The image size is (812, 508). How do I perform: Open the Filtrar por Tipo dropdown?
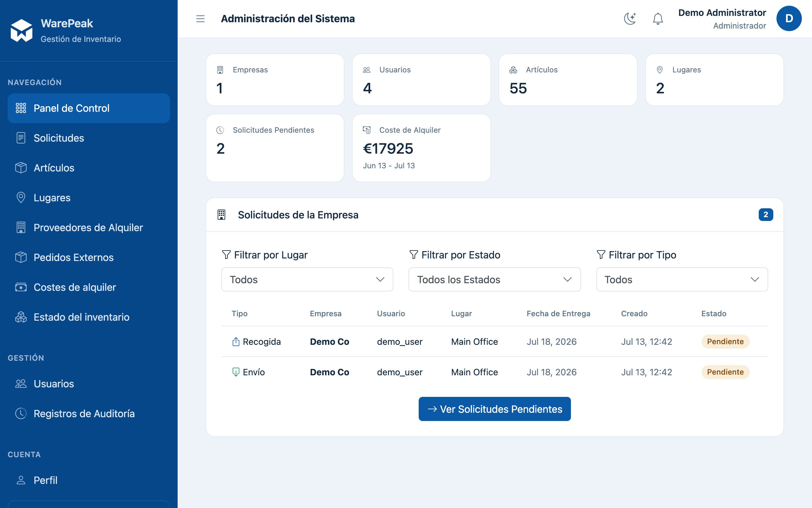(682, 279)
